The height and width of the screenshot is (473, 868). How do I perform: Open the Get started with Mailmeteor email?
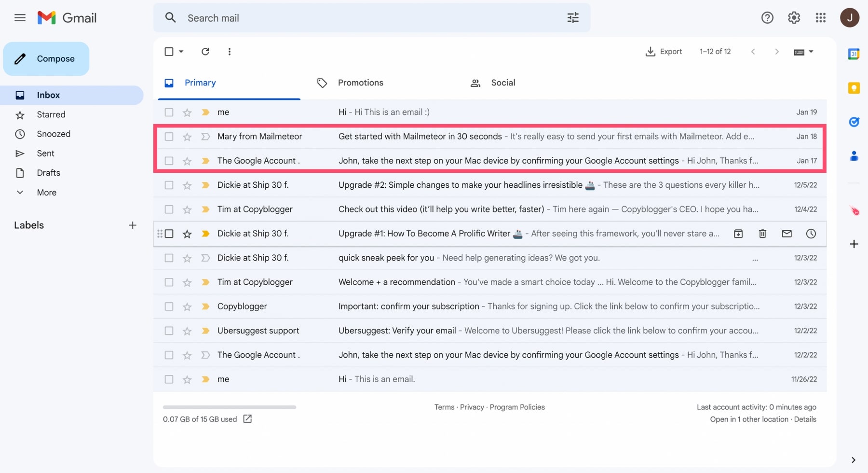[x=490, y=137]
